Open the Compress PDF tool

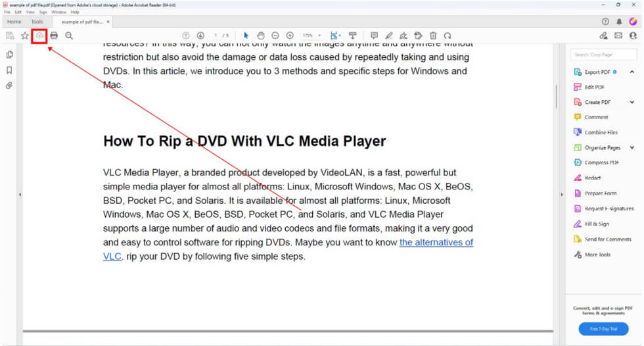pos(597,162)
